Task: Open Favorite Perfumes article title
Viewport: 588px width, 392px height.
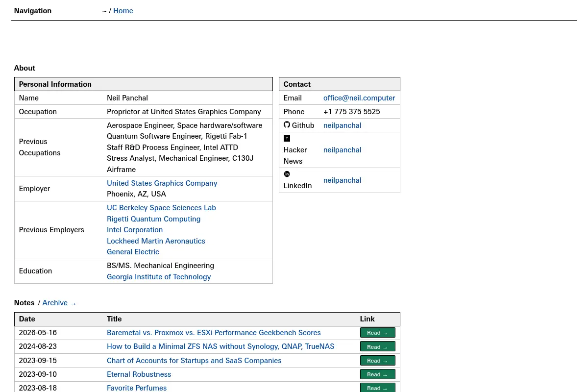Action: 137,388
